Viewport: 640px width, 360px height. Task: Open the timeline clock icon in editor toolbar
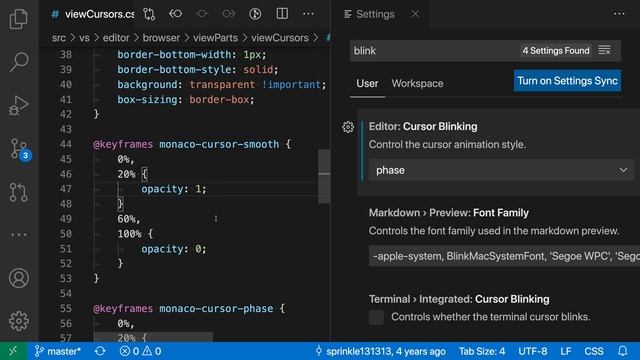coord(255,14)
